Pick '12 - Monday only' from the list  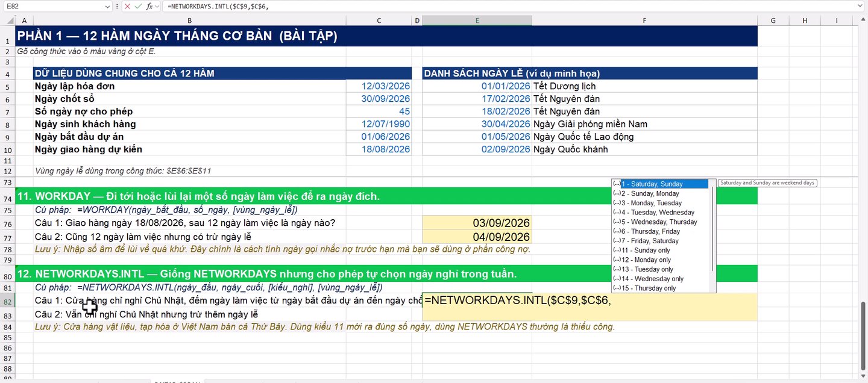[x=660, y=260]
